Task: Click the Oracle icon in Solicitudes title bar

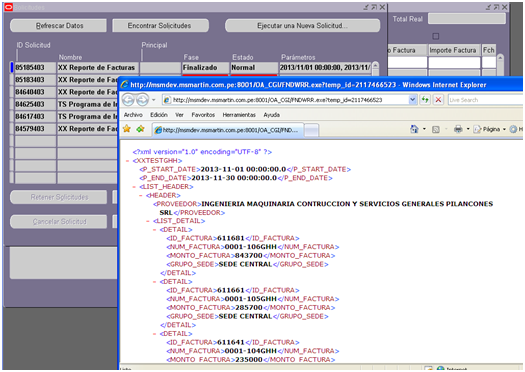Action: pyautogui.click(x=8, y=7)
